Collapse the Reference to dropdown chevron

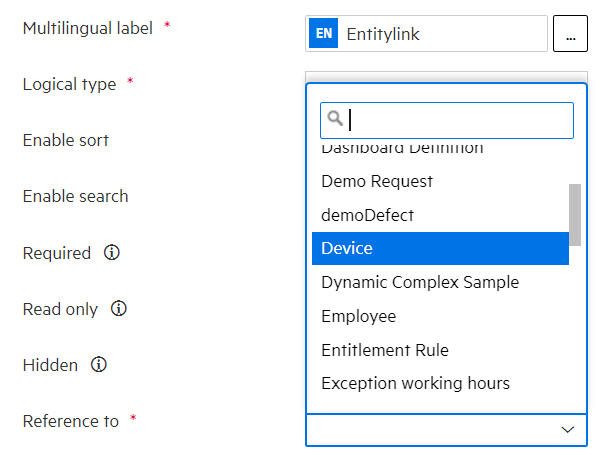[x=567, y=430]
